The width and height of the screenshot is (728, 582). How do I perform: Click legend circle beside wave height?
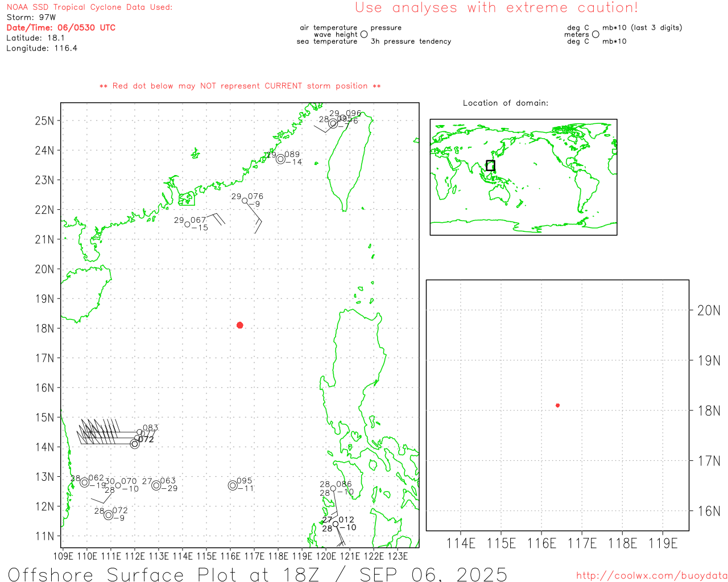point(364,35)
